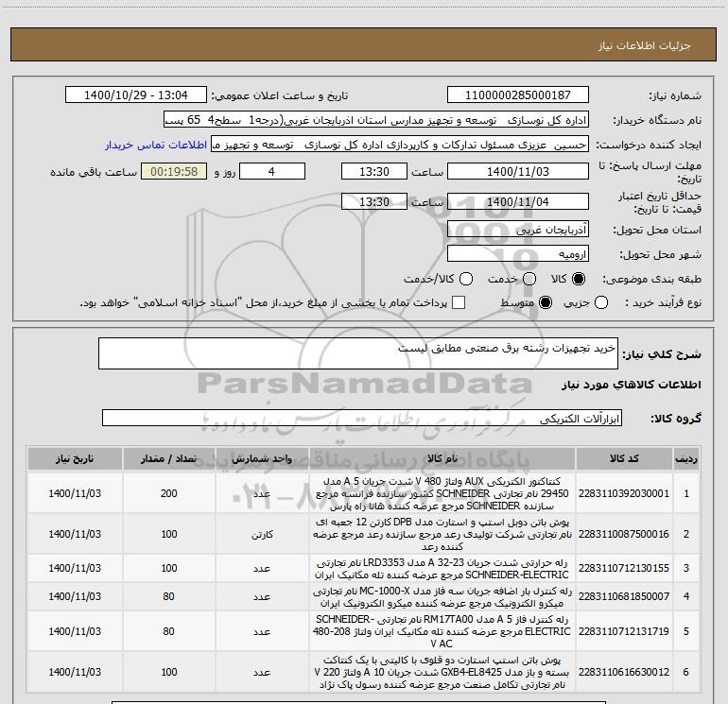Click the goods group field ابزارآلات الکتریکی
The height and width of the screenshot is (704, 728).
(x=362, y=418)
